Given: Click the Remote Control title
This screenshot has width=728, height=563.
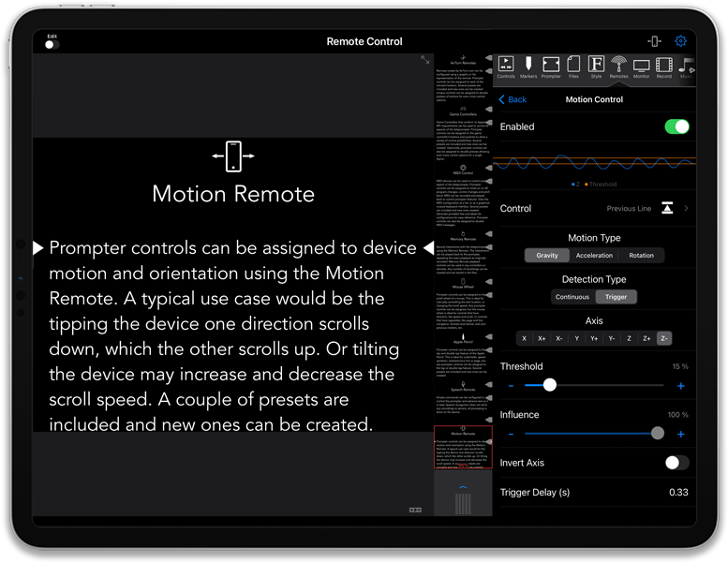Looking at the screenshot, I should point(364,41).
